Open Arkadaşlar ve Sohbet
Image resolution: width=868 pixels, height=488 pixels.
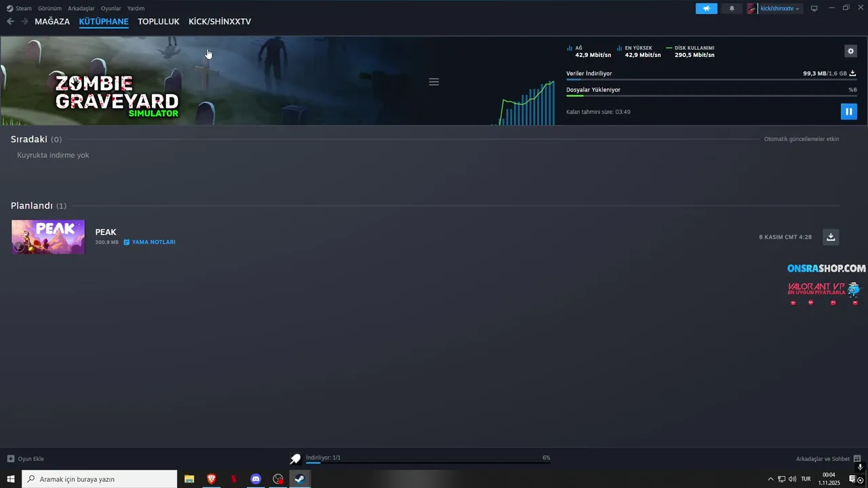click(823, 459)
